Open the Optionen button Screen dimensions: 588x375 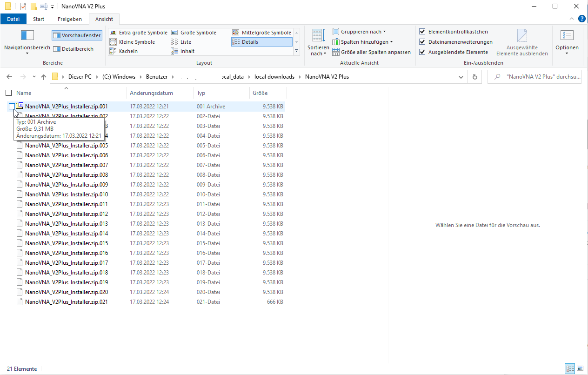click(567, 42)
